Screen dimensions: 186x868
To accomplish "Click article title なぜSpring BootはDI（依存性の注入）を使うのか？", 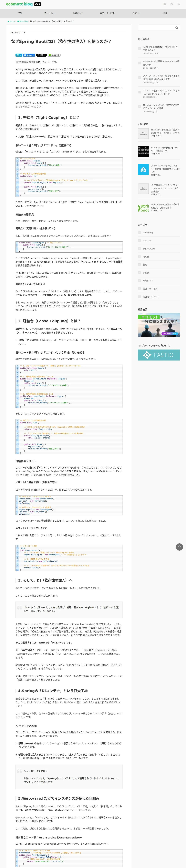I will [61, 41].
